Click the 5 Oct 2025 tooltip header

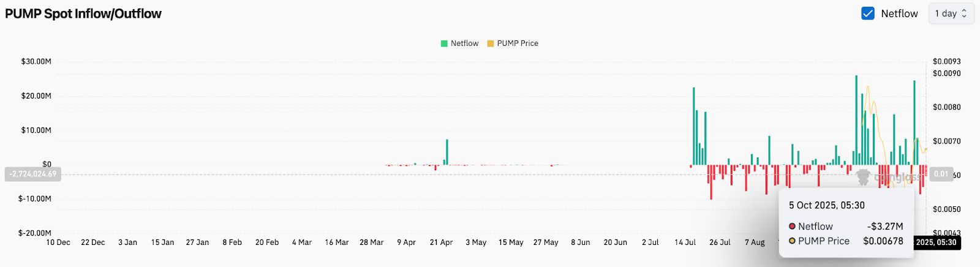pyautogui.click(x=827, y=205)
